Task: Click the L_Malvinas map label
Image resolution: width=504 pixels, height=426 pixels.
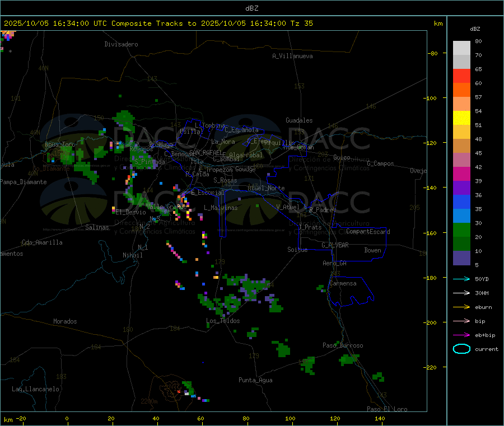Action: [221, 208]
